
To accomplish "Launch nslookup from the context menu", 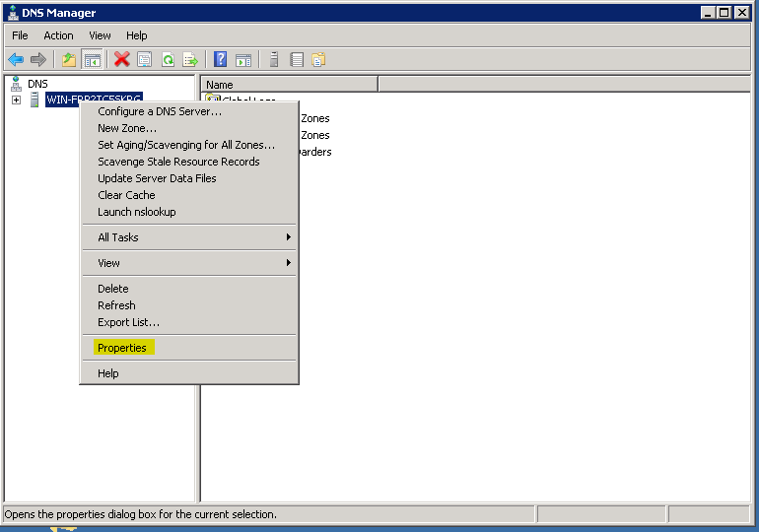I will point(136,212).
